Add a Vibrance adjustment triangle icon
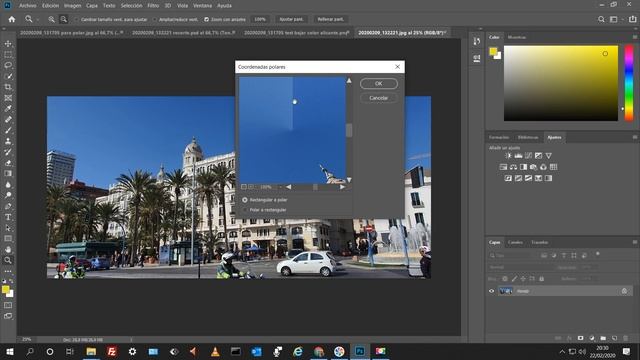Screen dimensions: 640x360 point(549,156)
